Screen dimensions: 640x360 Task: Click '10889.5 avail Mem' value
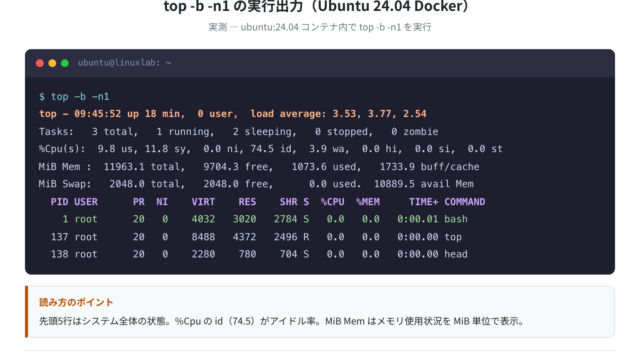[x=424, y=184]
